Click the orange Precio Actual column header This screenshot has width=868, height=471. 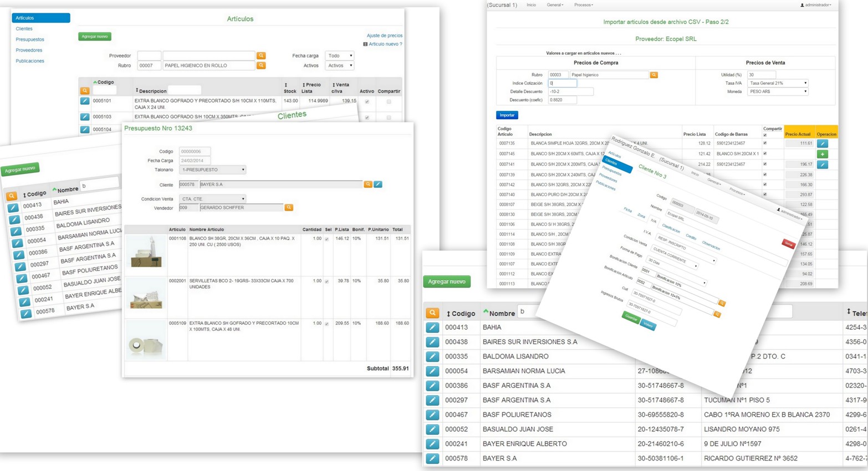tap(798, 134)
